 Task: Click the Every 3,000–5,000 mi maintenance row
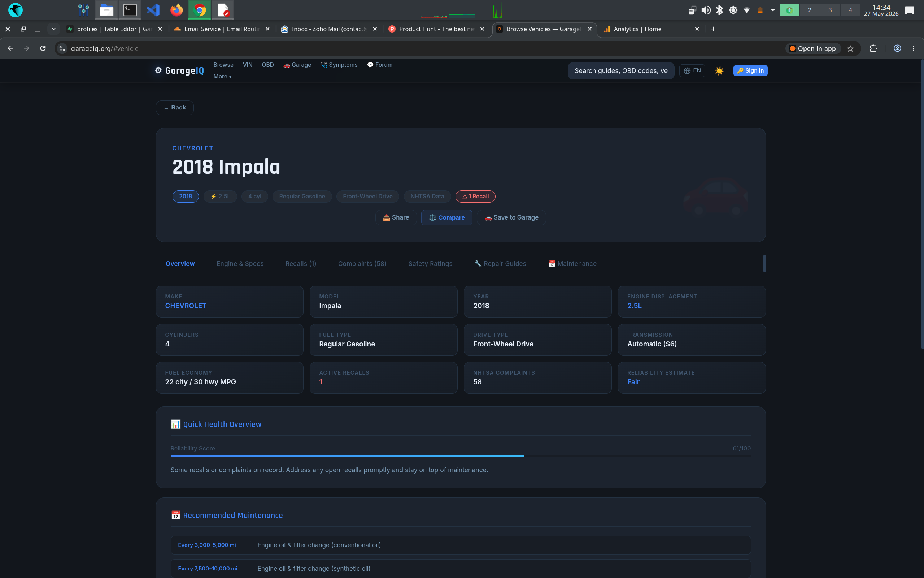point(461,545)
